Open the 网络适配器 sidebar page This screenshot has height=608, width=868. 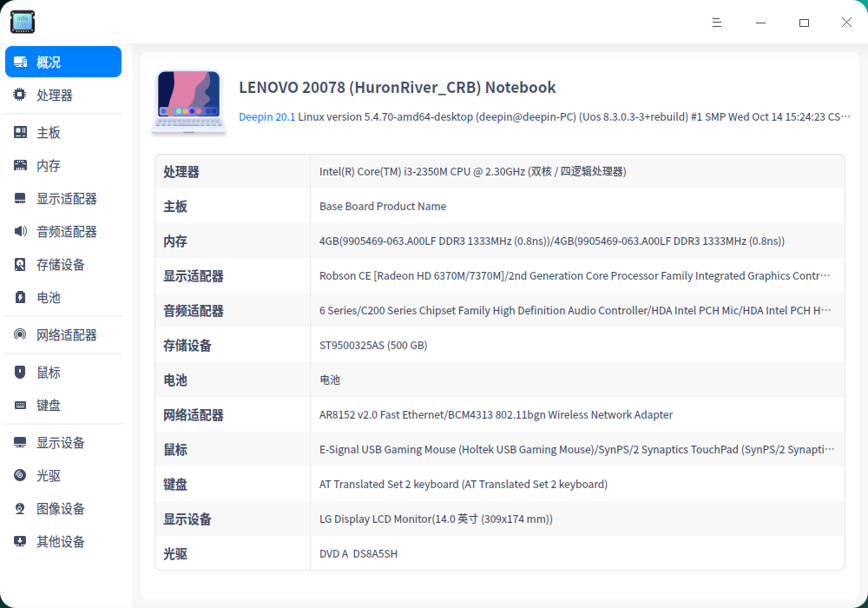point(63,334)
